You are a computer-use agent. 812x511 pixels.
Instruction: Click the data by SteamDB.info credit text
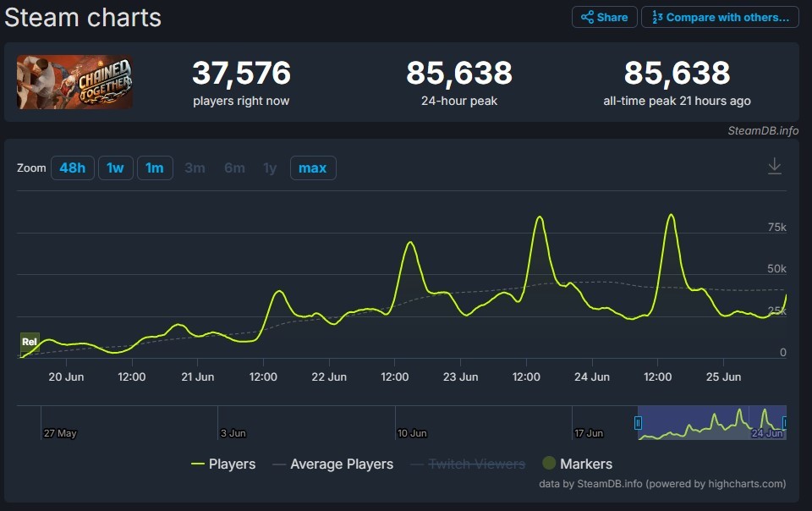tap(662, 484)
